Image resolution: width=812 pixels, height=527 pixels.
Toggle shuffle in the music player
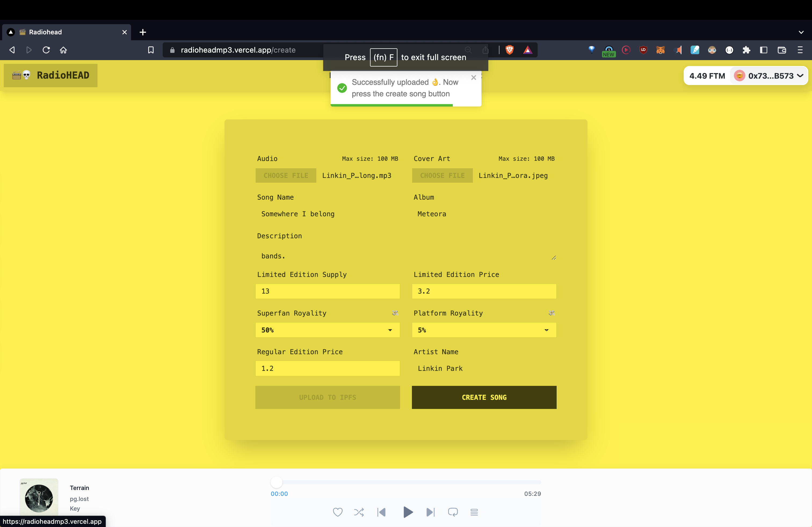point(359,512)
